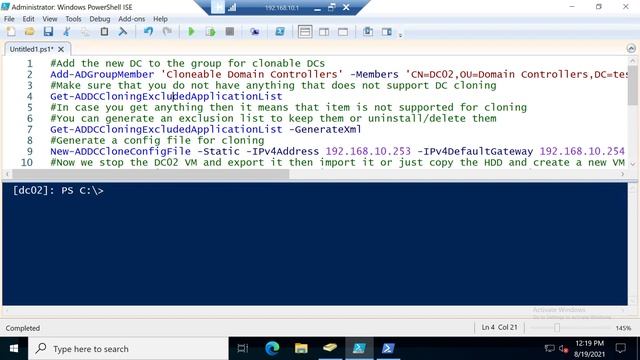This screenshot has height=360, width=640.
Task: Restore down the remote connection bar
Action: click(331, 7)
